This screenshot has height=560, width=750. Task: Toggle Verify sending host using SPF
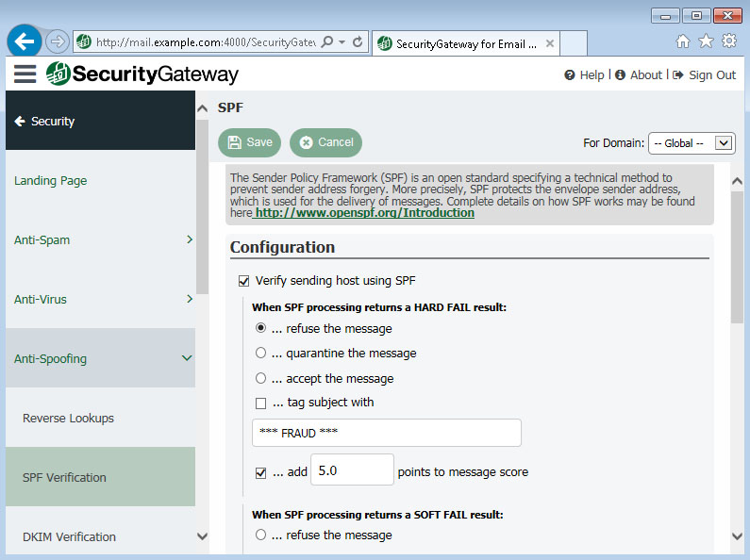tap(243, 281)
